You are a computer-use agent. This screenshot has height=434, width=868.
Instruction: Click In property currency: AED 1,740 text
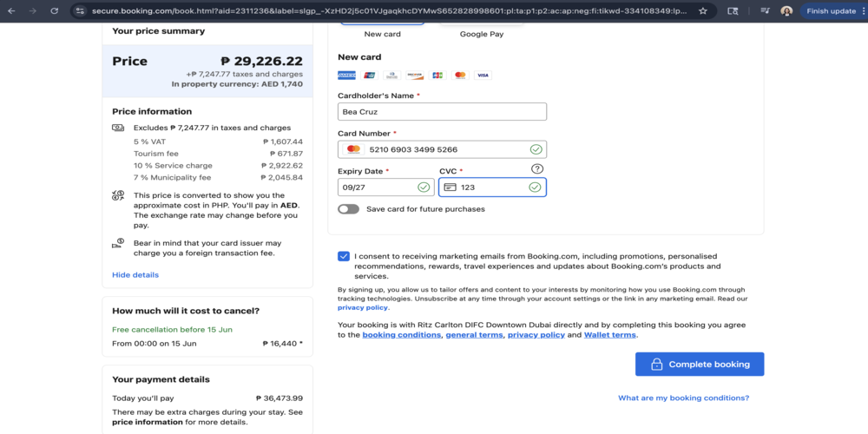[x=237, y=84]
